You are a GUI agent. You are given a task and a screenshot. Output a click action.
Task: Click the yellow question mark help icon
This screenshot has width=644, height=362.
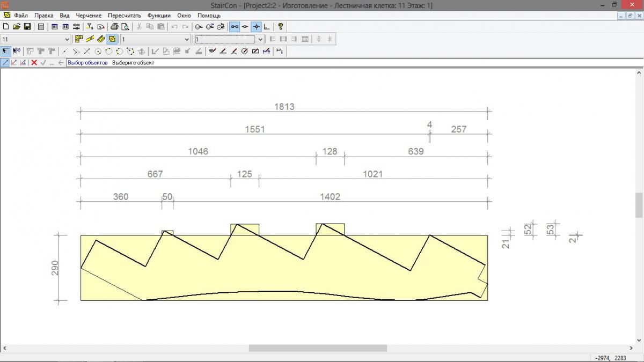pyautogui.click(x=280, y=27)
